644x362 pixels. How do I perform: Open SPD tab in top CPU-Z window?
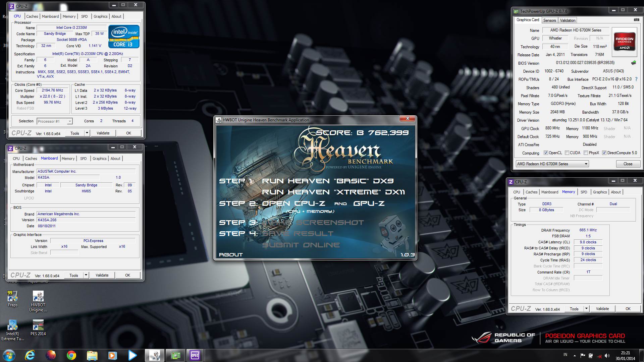tap(85, 16)
